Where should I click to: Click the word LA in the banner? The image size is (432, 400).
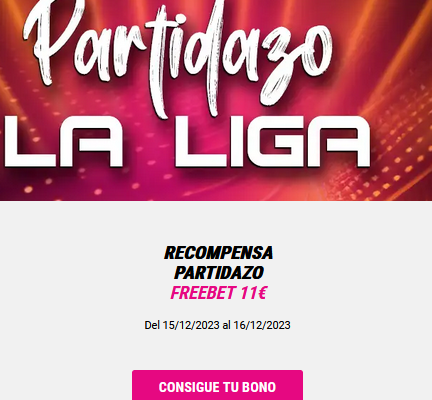coord(63,141)
